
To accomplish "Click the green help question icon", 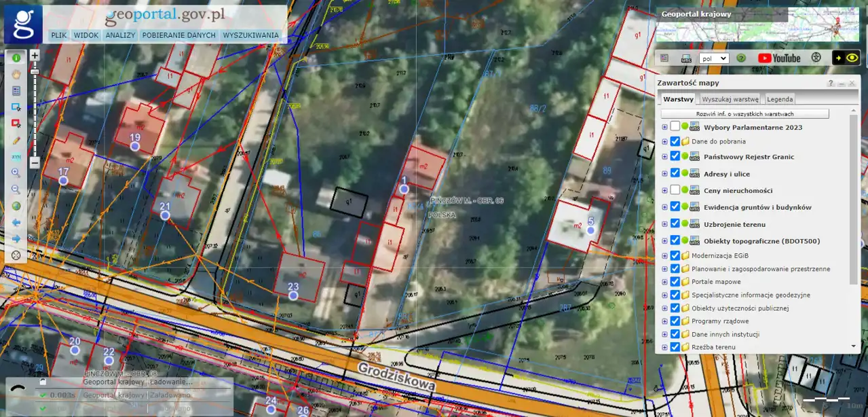I will [741, 58].
